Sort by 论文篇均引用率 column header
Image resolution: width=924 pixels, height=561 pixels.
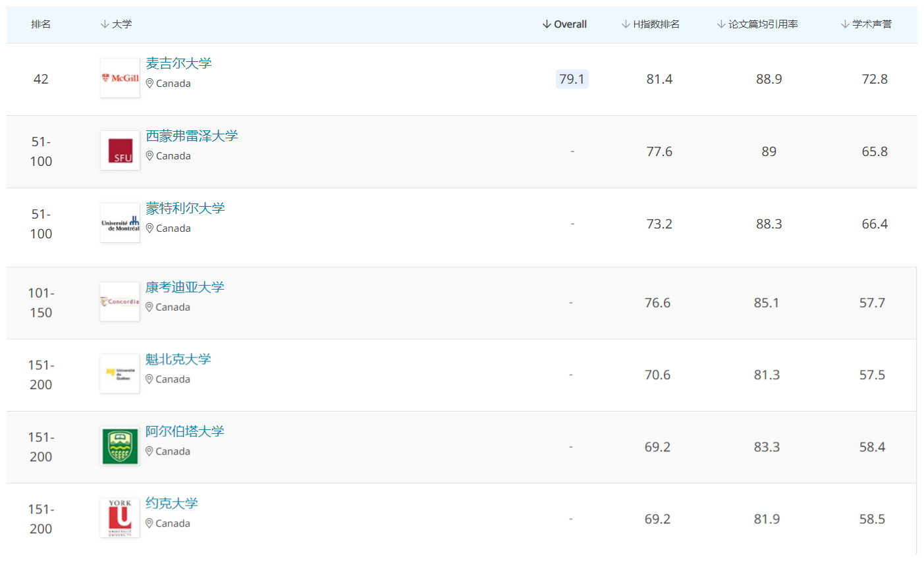(757, 24)
